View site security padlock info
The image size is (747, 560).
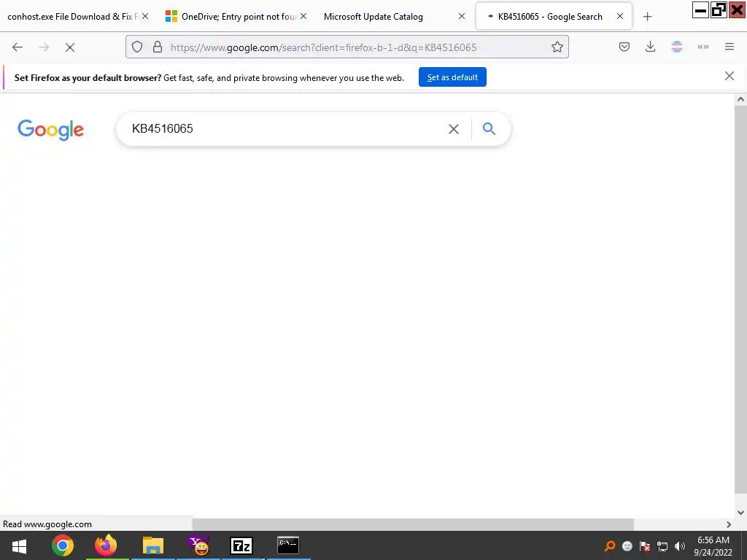click(158, 47)
